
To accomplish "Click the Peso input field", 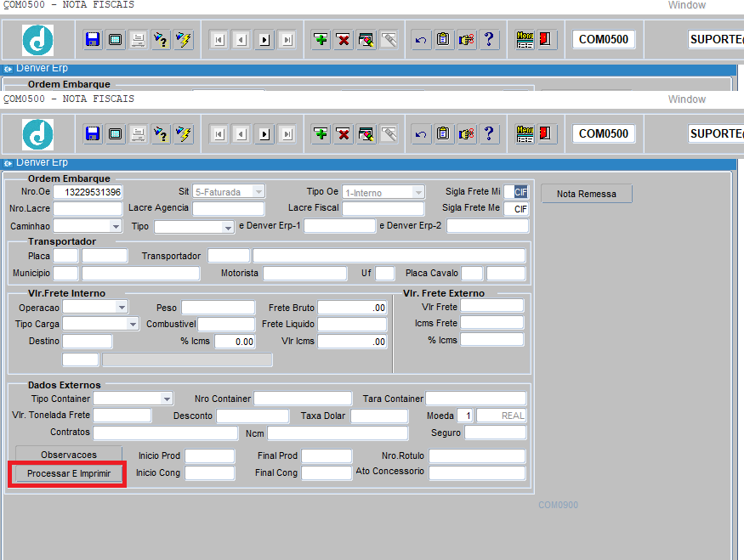I will click(x=219, y=308).
